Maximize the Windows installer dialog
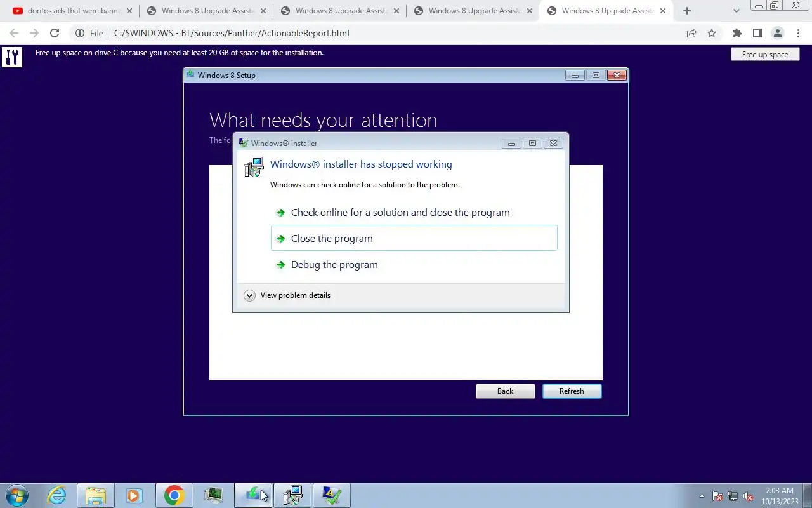Screen dimensions: 812x508 pyautogui.click(x=532, y=144)
